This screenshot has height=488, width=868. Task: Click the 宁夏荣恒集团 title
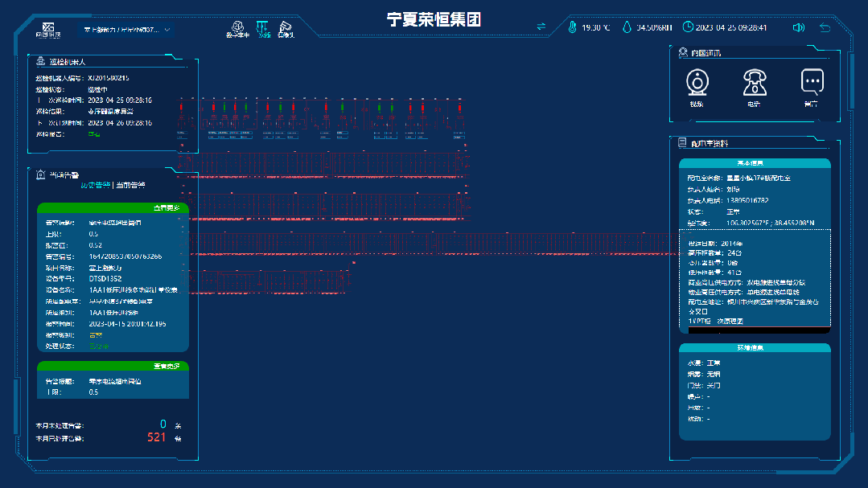434,20
